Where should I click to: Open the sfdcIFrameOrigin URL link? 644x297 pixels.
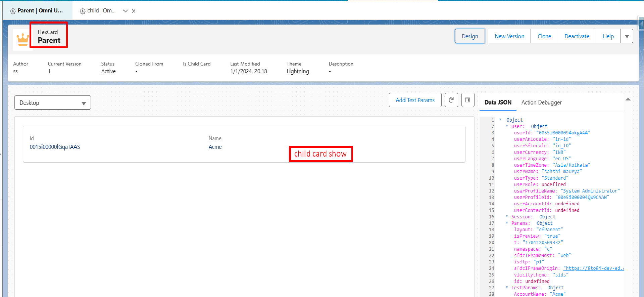[x=593, y=268]
